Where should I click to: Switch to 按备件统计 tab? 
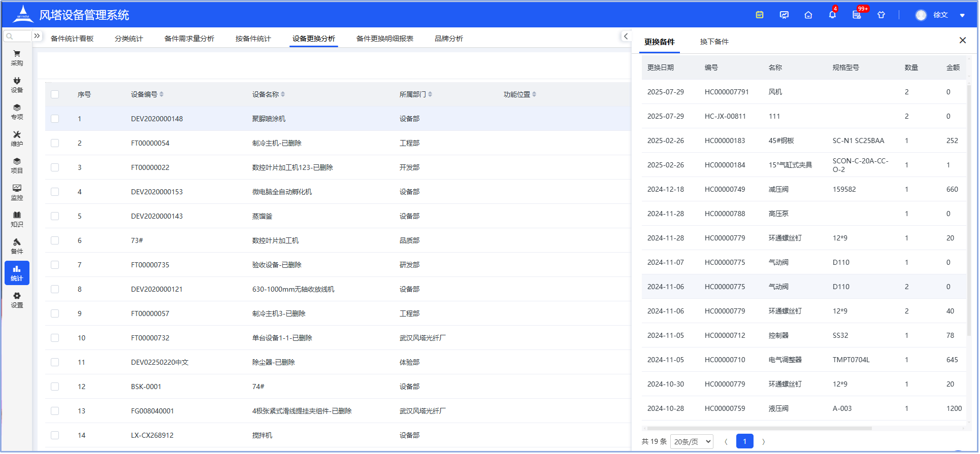tap(253, 39)
